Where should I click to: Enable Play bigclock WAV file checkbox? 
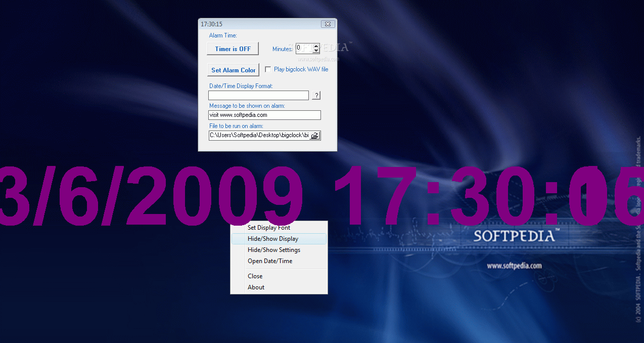pos(268,69)
